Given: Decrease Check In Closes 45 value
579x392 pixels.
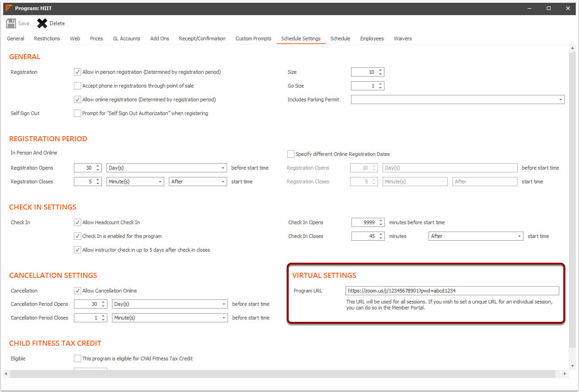Looking at the screenshot, I should tap(381, 238).
